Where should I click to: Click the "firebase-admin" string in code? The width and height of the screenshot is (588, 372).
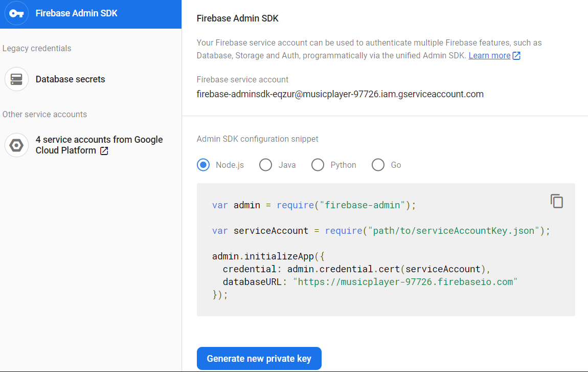tap(362, 205)
